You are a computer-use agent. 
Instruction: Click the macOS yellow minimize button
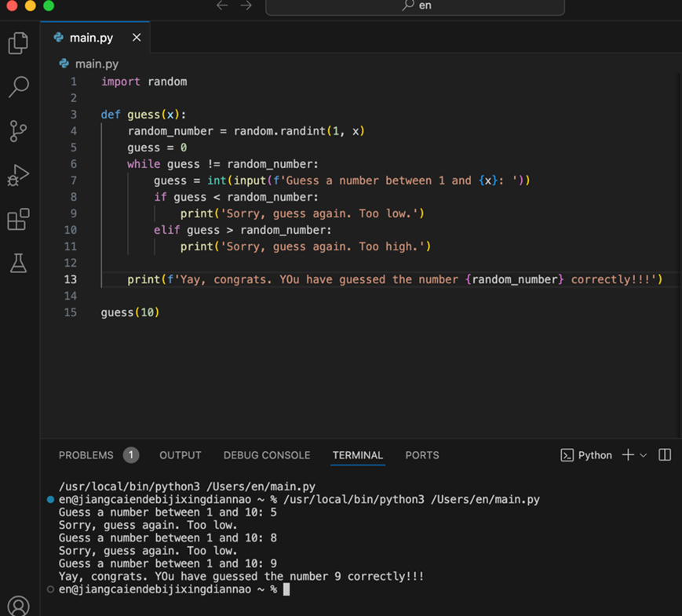click(30, 5)
